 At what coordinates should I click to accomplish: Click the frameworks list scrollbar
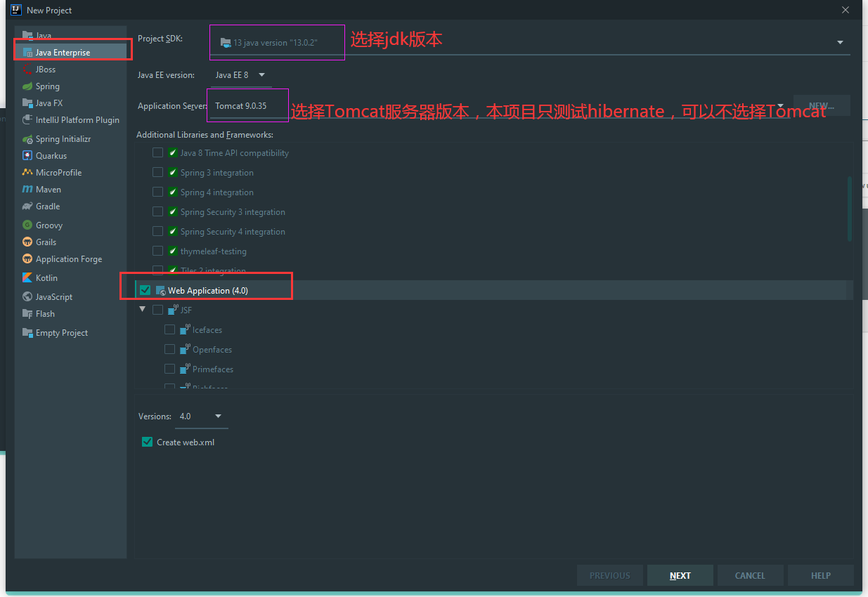[849, 209]
